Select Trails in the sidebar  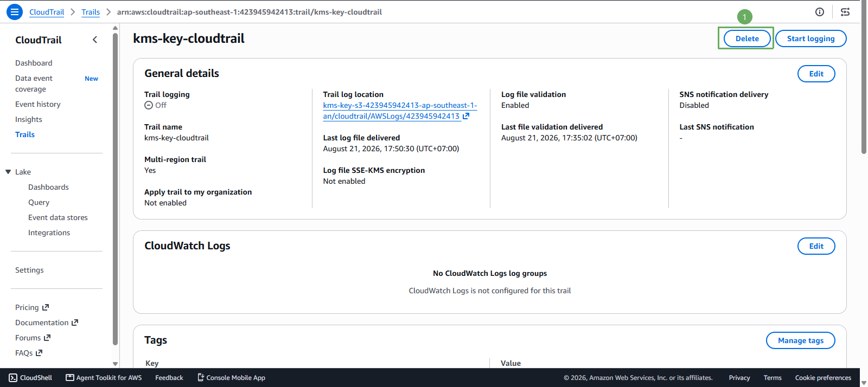(25, 134)
